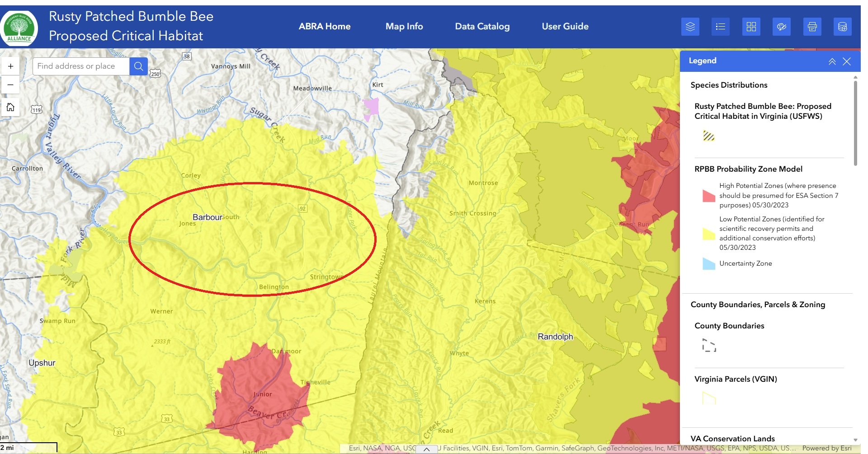The width and height of the screenshot is (868, 454).
Task: Click the Belington town label
Action: (274, 287)
